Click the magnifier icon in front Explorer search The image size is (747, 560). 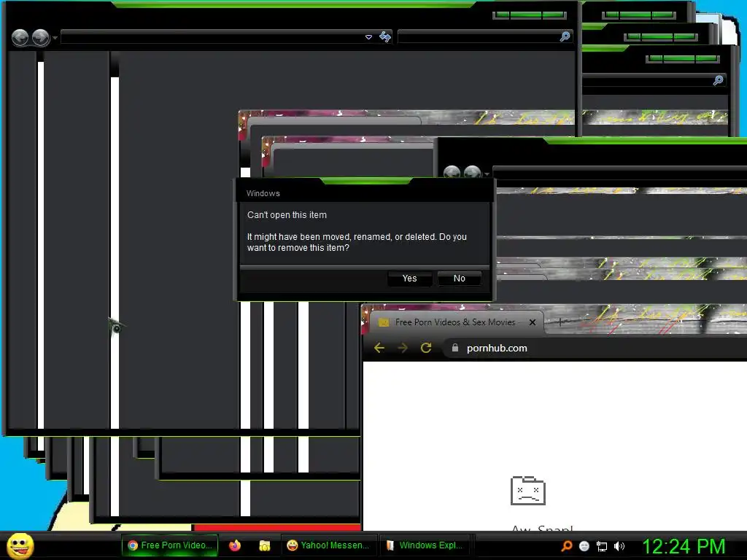click(x=565, y=36)
